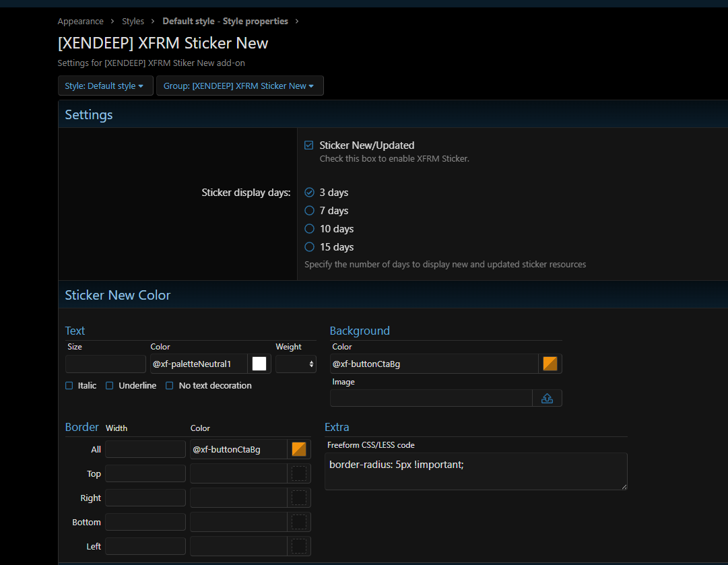Go to Appearance breadcrumb
Viewport: 728px width, 565px height.
80,22
